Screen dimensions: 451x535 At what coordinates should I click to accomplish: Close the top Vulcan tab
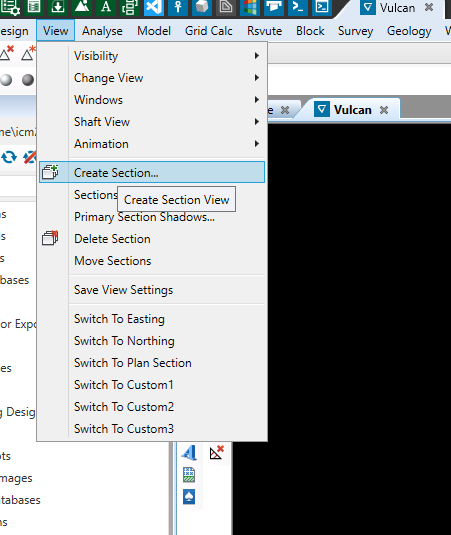429,8
